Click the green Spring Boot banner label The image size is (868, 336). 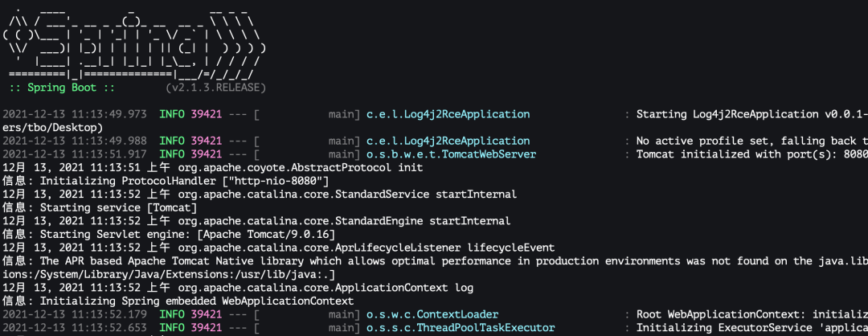[x=62, y=88]
